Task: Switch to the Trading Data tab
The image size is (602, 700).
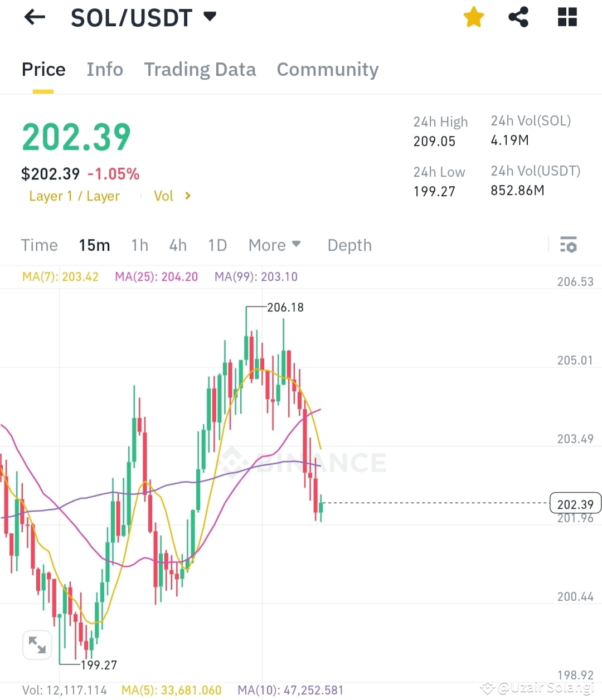Action: coord(200,69)
